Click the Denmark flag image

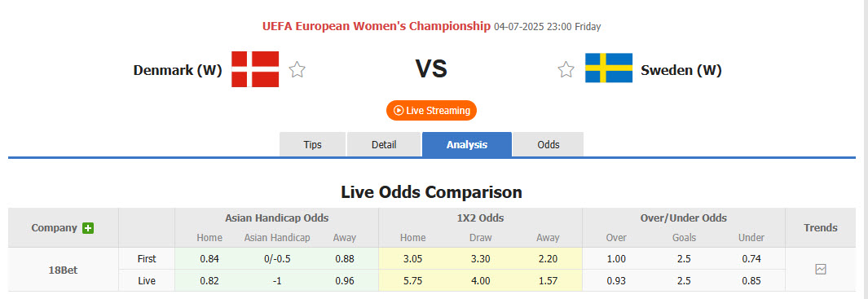tap(255, 69)
